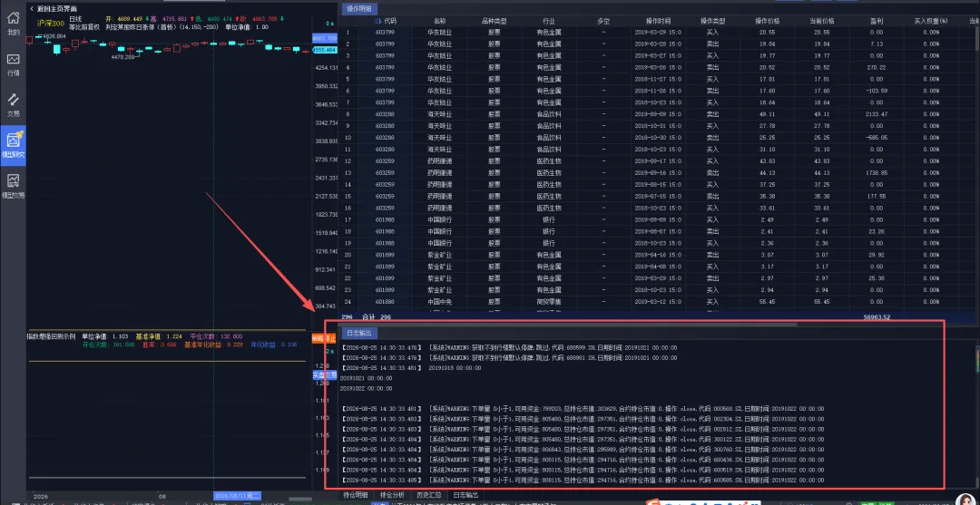Open the 持仓明细 bottom tab
Screen dimensions: 980x505
[356, 494]
